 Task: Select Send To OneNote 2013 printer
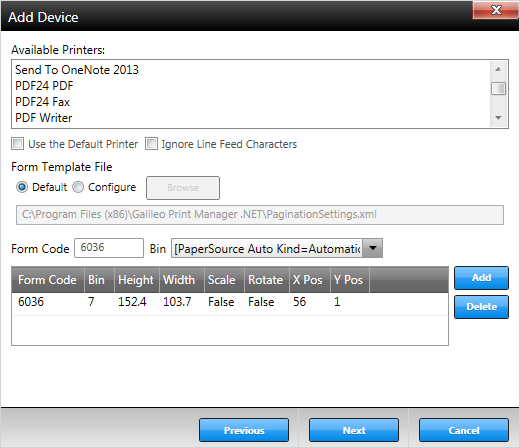click(77, 70)
